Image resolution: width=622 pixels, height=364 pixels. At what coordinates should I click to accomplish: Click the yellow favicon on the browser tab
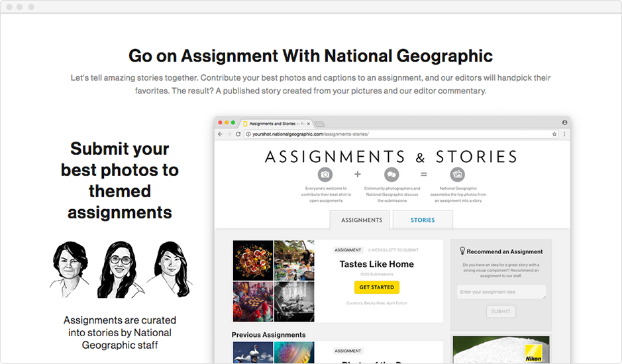coord(245,124)
